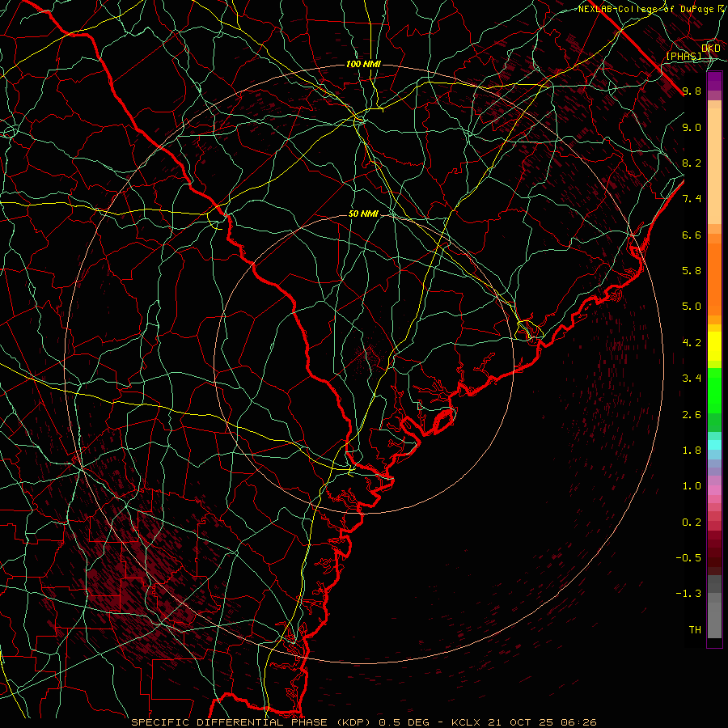The height and width of the screenshot is (728, 728).
Task: Click "SPECIFIC DIFFERENTIAL PHASE (KDP)" in the caption
Action: point(250,722)
